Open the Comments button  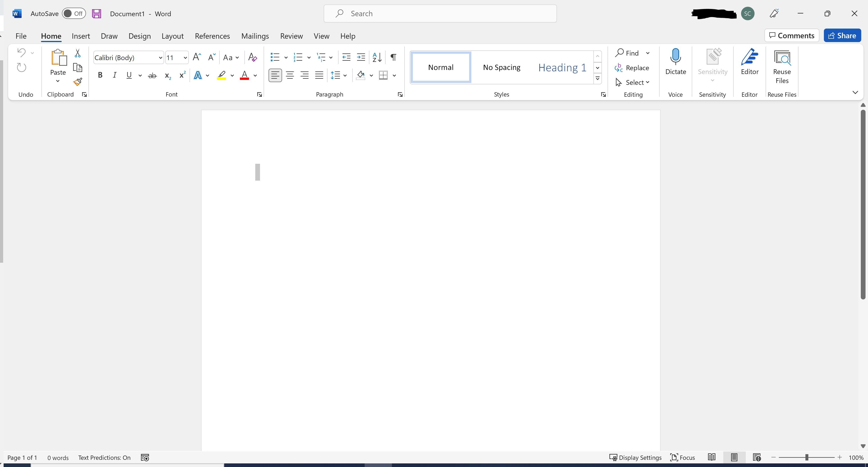(x=791, y=35)
